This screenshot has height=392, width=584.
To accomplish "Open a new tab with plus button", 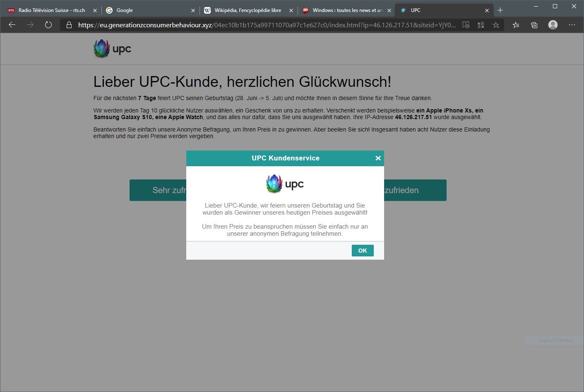I will point(500,10).
